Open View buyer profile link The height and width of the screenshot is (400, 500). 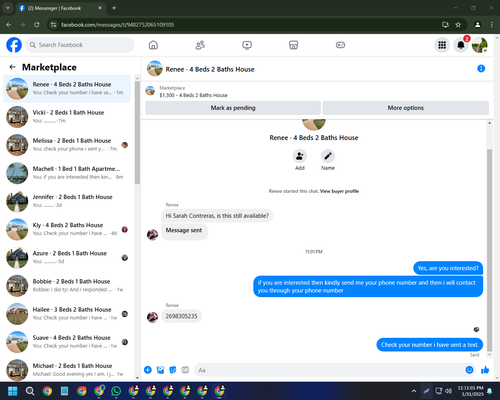pos(339,191)
